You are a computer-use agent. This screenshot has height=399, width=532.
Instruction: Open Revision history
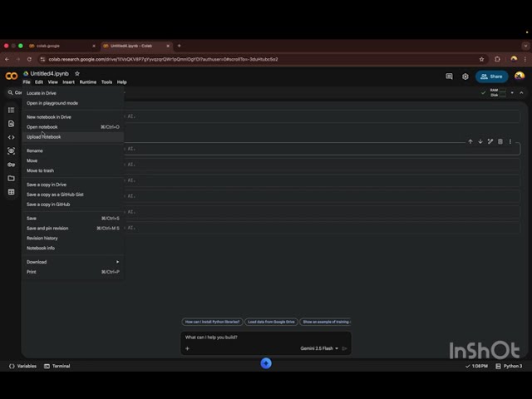pyautogui.click(x=73, y=239)
